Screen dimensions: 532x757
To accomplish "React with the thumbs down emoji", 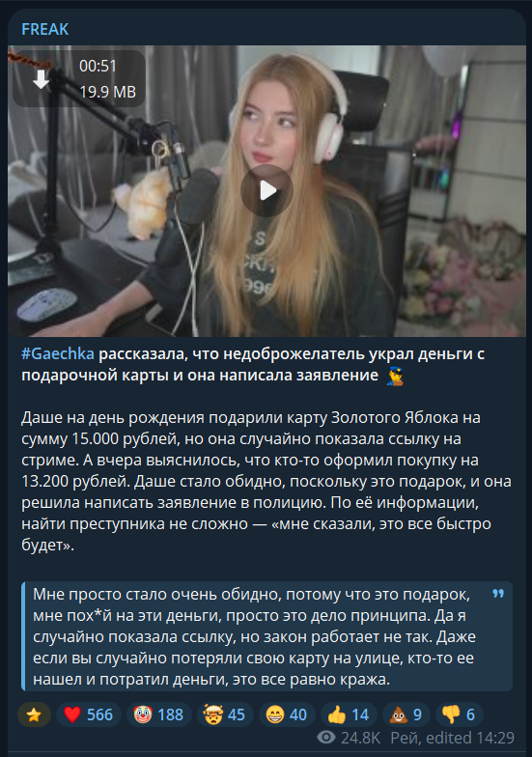I will tap(460, 715).
